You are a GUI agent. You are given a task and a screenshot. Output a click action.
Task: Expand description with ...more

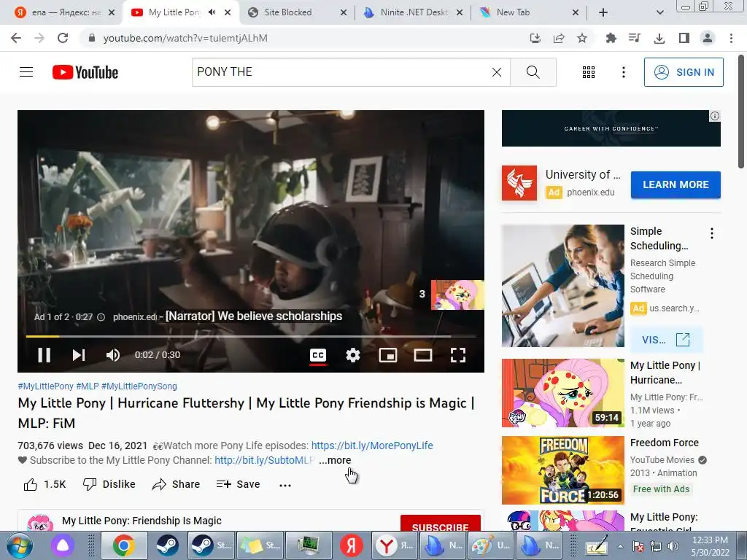click(335, 460)
